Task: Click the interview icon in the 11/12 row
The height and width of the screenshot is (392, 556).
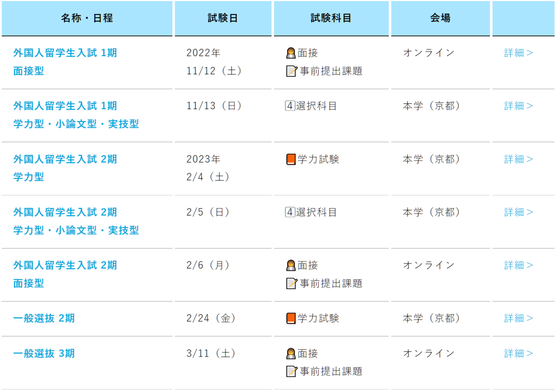Action: [x=291, y=53]
